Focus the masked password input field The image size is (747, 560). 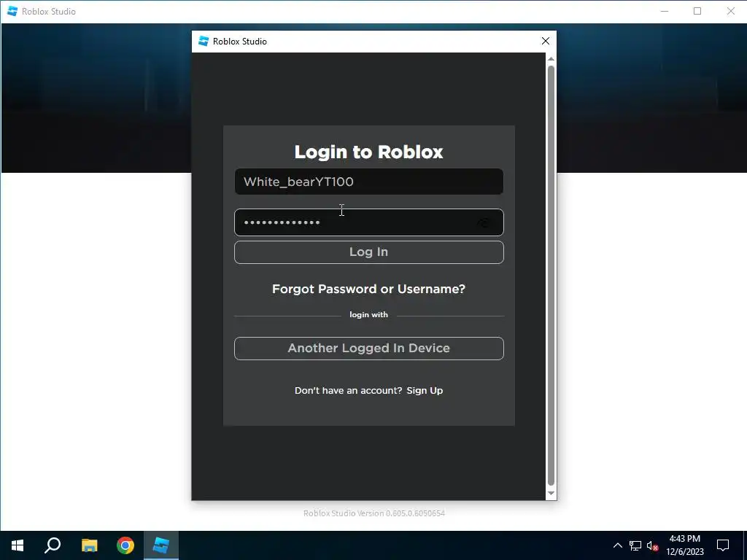click(368, 222)
